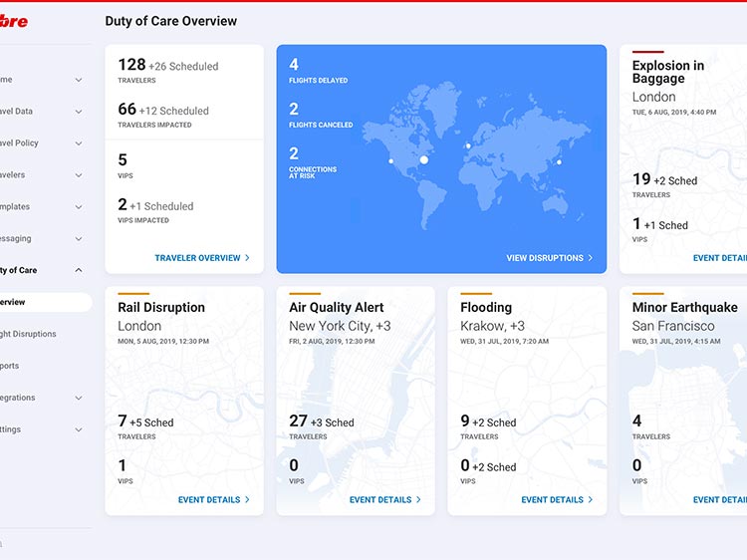Expand the Integrations sidebar section
Image resolution: width=747 pixels, height=560 pixels.
[x=79, y=398]
